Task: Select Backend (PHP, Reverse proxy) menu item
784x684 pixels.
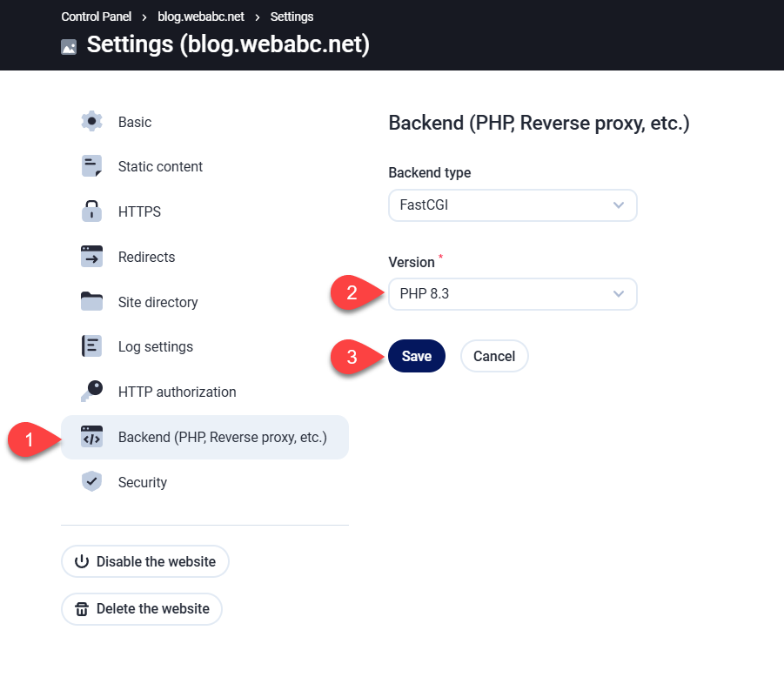Action: 222,437
